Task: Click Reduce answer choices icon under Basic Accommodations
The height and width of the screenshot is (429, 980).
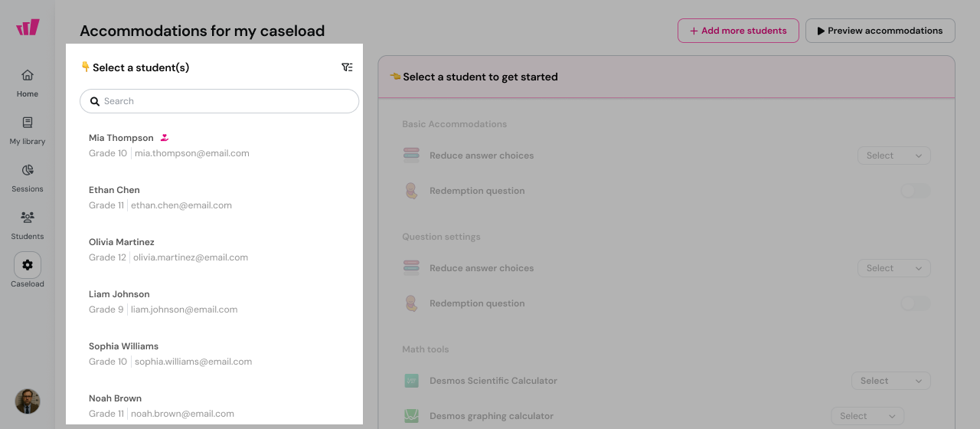Action: tap(412, 156)
